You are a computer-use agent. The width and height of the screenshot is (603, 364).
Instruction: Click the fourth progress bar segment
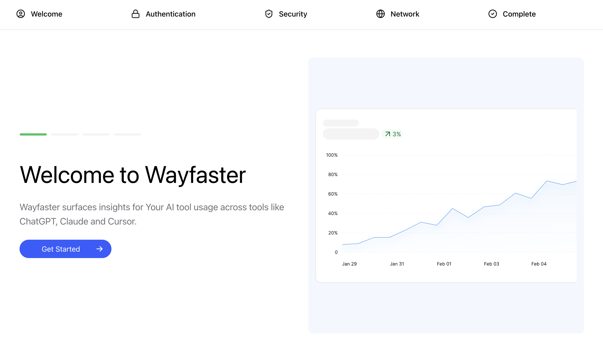coord(127,134)
